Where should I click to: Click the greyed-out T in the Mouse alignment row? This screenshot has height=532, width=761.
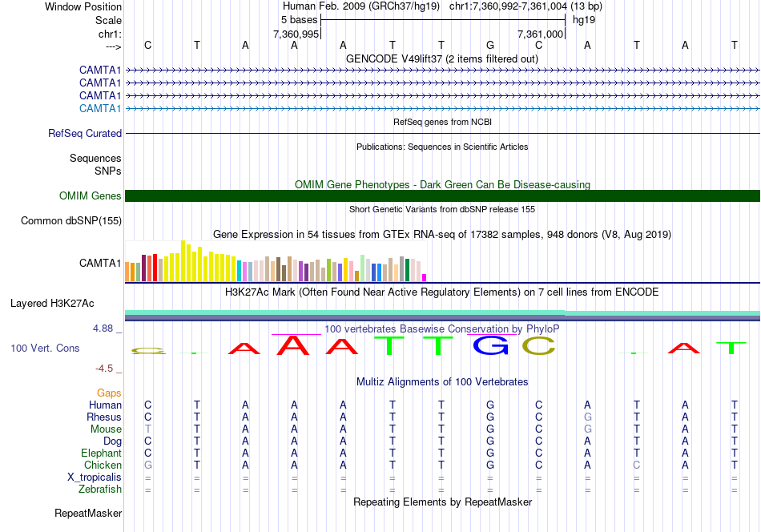(x=148, y=429)
